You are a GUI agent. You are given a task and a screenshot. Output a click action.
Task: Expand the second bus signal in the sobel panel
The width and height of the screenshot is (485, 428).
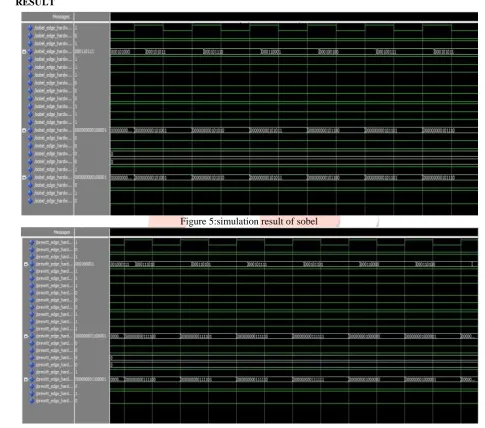pos(24,130)
